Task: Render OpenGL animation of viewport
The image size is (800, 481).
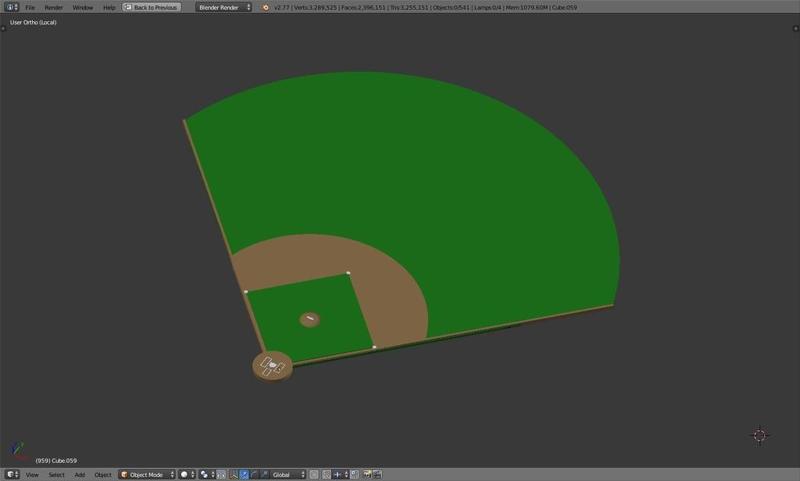Action: point(377,474)
